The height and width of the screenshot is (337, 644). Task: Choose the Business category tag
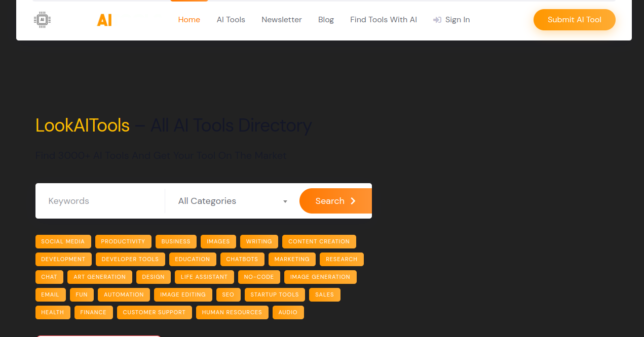pyautogui.click(x=176, y=241)
